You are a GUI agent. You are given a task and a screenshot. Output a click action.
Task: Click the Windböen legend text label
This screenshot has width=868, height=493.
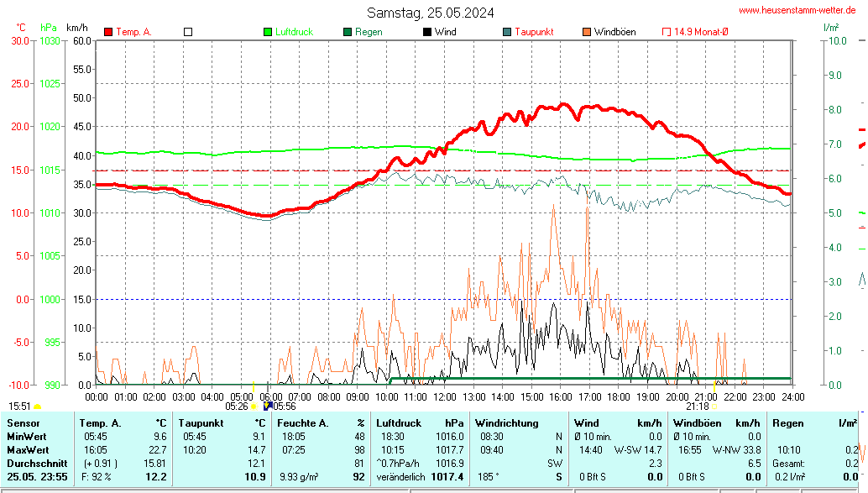tap(614, 32)
